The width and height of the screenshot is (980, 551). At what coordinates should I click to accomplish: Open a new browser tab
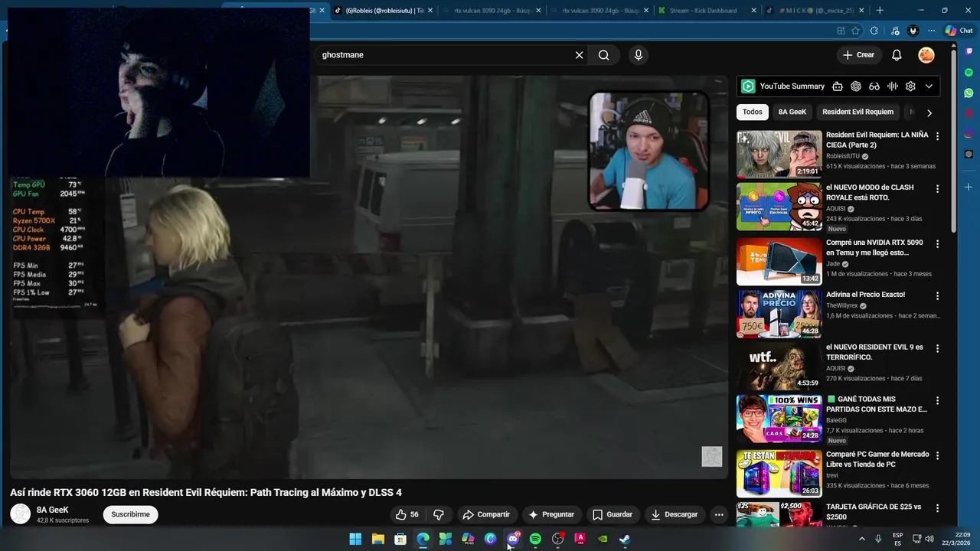coord(880,11)
